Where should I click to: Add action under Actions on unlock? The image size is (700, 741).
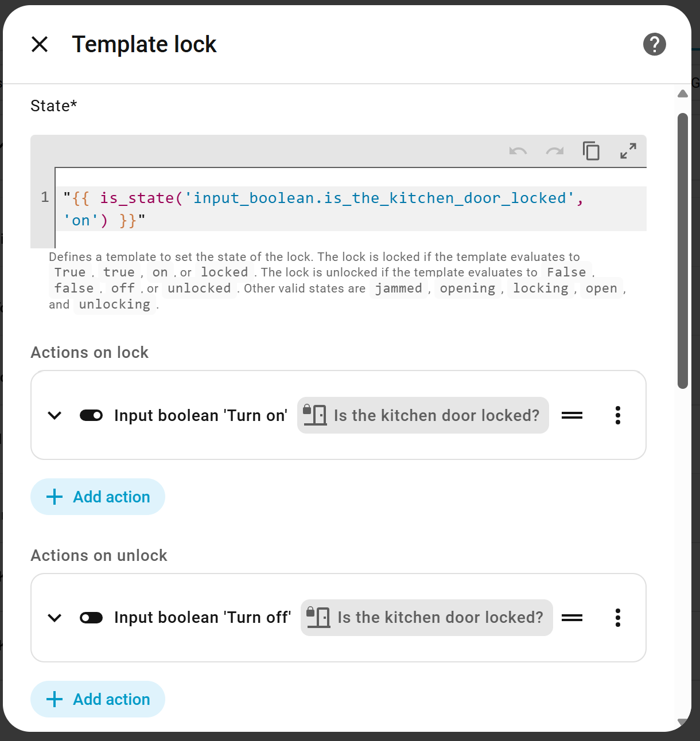pos(98,699)
